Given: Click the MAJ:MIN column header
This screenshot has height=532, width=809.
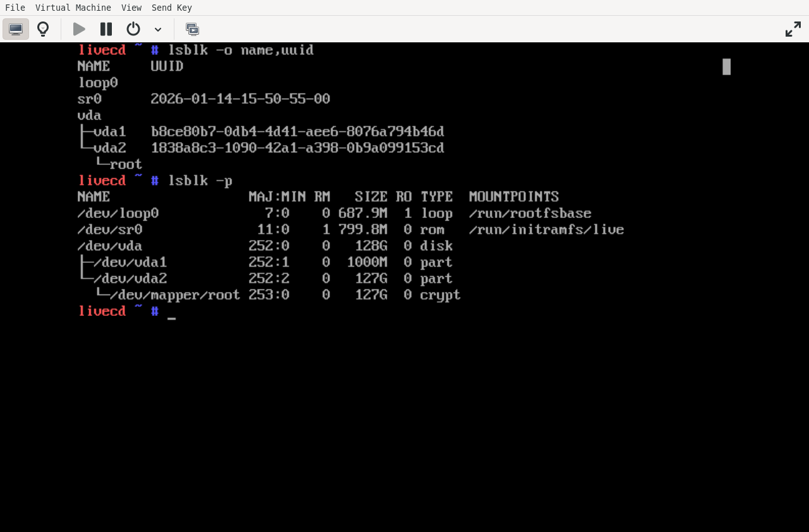Looking at the screenshot, I should coord(277,197).
